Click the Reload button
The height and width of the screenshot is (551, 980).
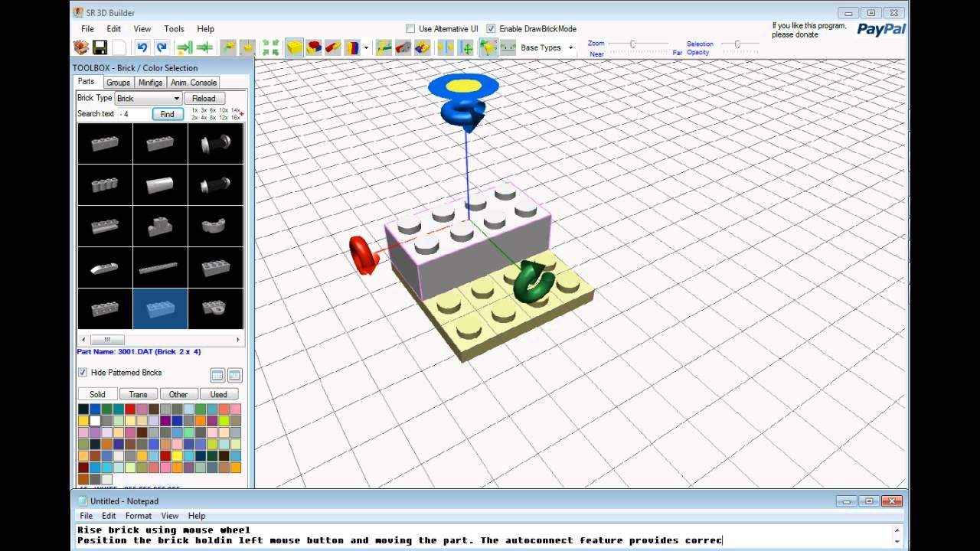(x=204, y=98)
